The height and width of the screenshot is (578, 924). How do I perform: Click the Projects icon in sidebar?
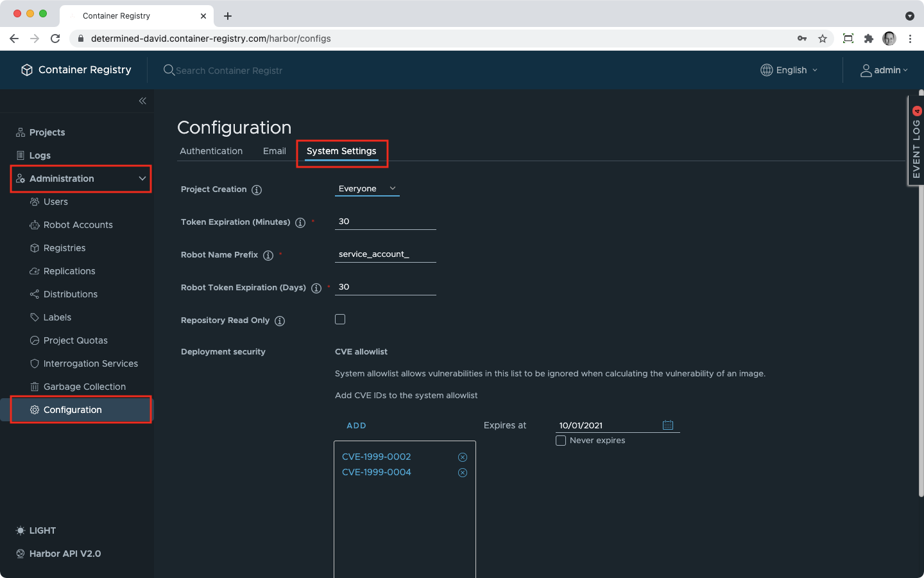21,132
